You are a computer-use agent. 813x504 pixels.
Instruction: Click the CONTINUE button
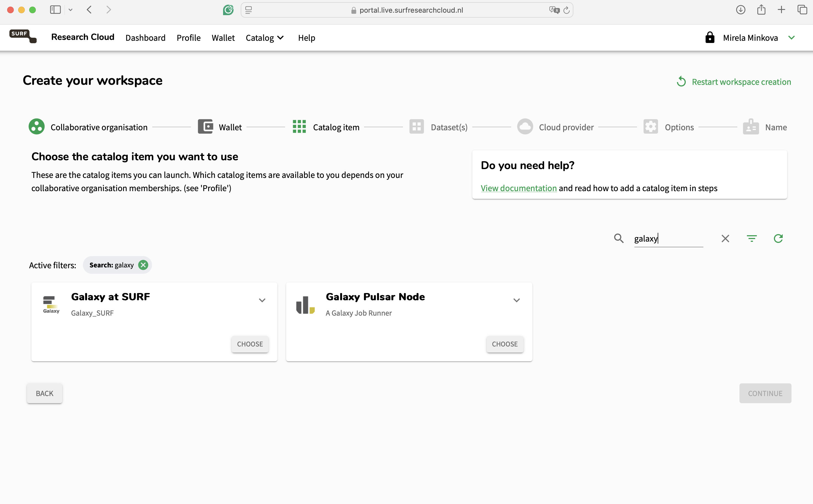click(x=765, y=393)
